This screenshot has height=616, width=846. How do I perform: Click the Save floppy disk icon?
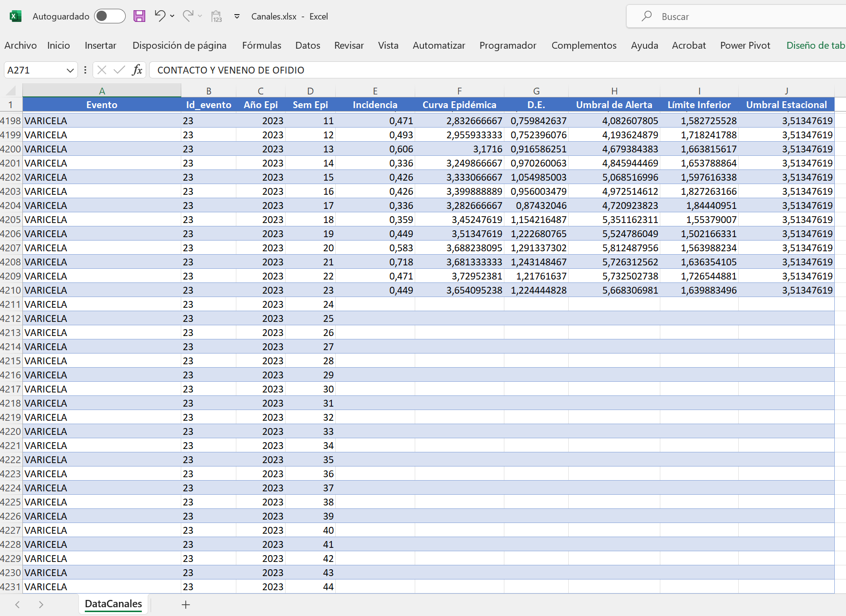139,16
